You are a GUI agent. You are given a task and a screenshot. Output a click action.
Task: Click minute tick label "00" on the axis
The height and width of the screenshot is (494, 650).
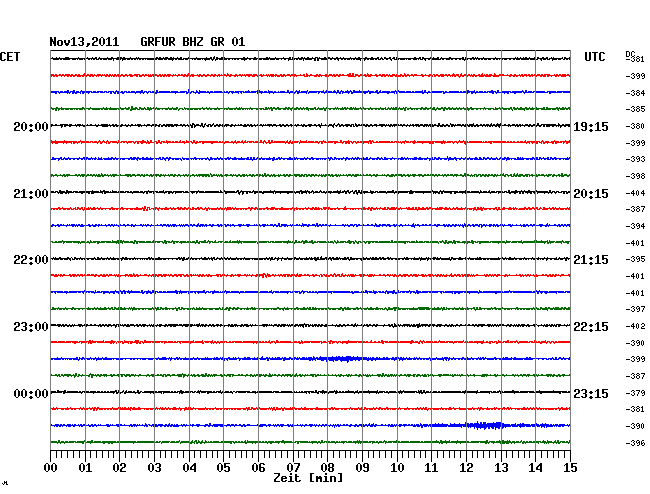[51, 468]
